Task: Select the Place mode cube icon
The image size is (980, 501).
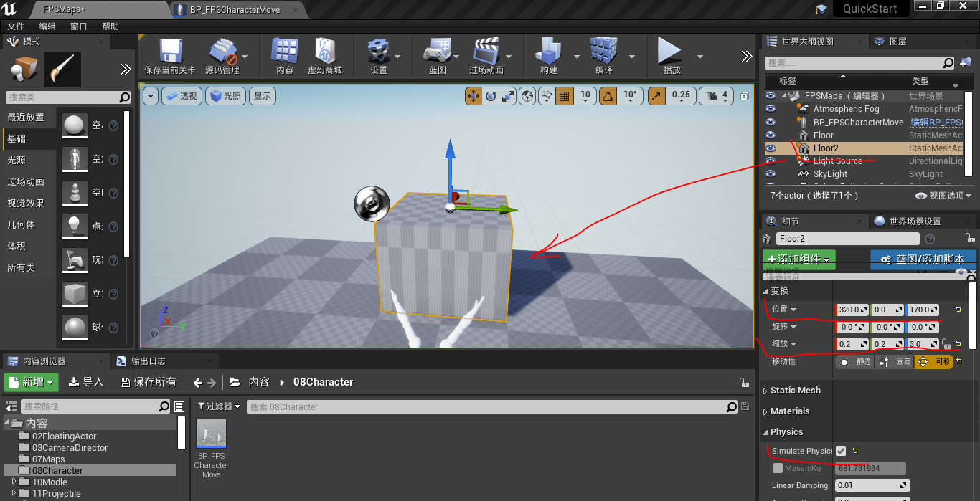Action: [x=23, y=70]
